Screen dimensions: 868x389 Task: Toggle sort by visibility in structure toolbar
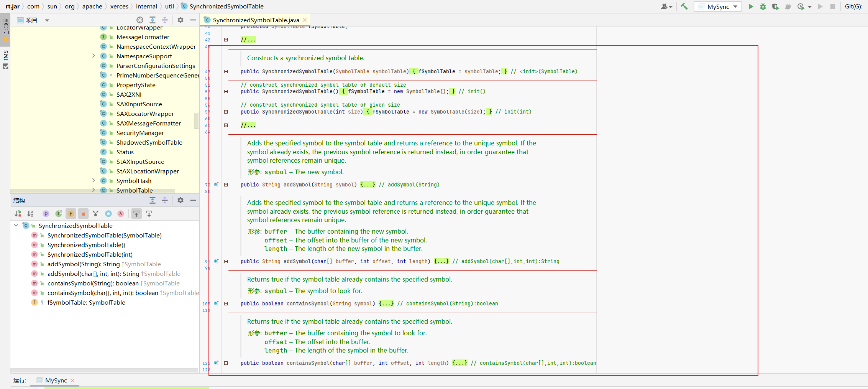coord(18,214)
